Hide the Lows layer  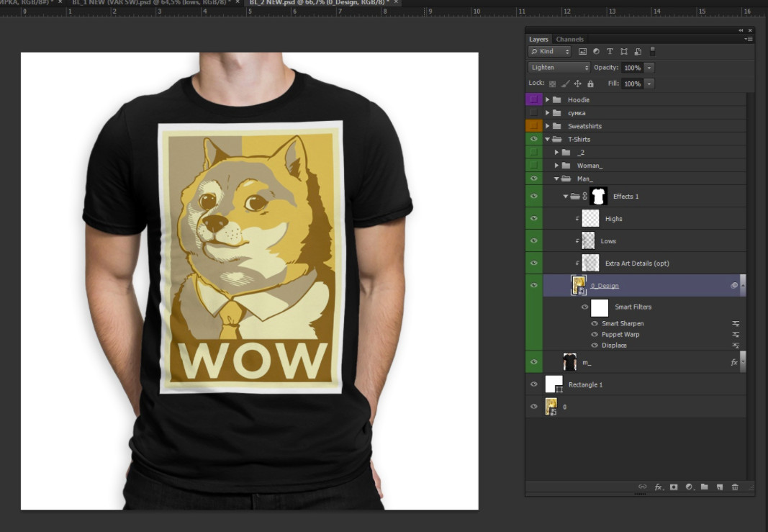coord(534,240)
